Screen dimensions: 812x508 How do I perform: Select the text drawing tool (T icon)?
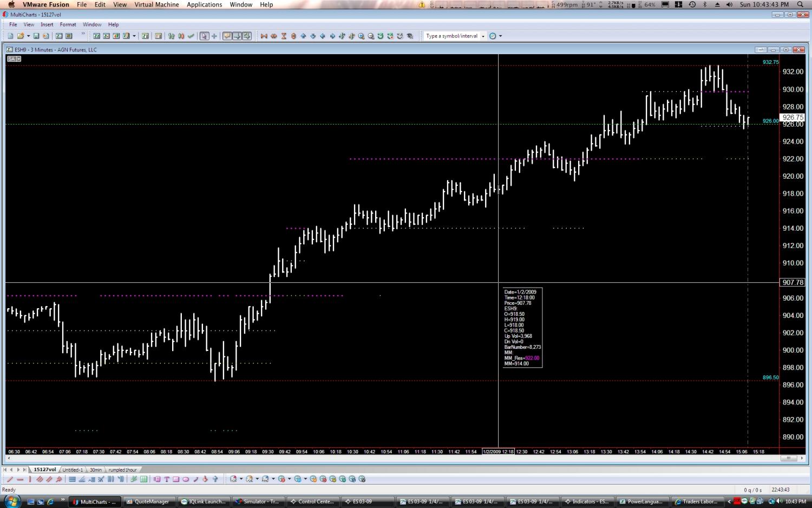[167, 479]
